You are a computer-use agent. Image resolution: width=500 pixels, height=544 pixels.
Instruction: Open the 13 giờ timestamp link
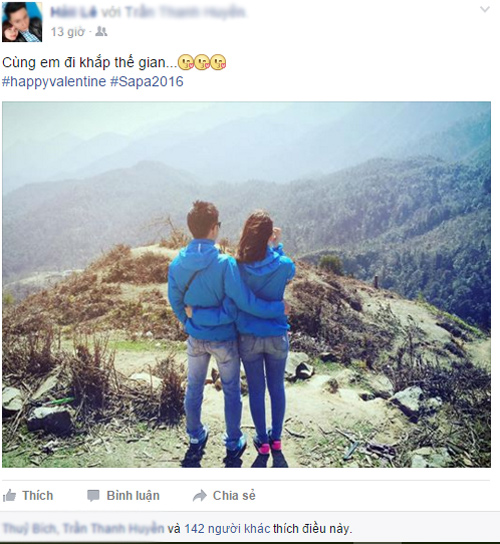pos(68,32)
